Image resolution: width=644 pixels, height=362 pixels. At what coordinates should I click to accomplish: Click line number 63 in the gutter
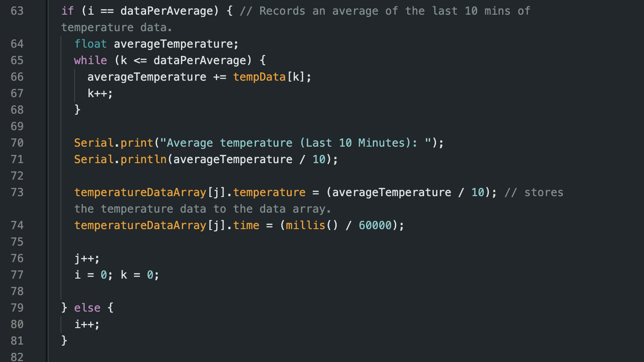(17, 11)
